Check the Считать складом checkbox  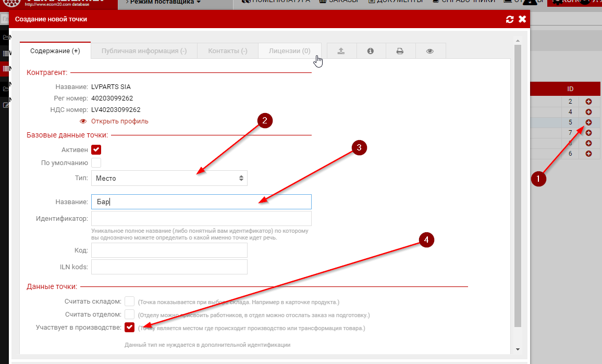pyautogui.click(x=130, y=302)
